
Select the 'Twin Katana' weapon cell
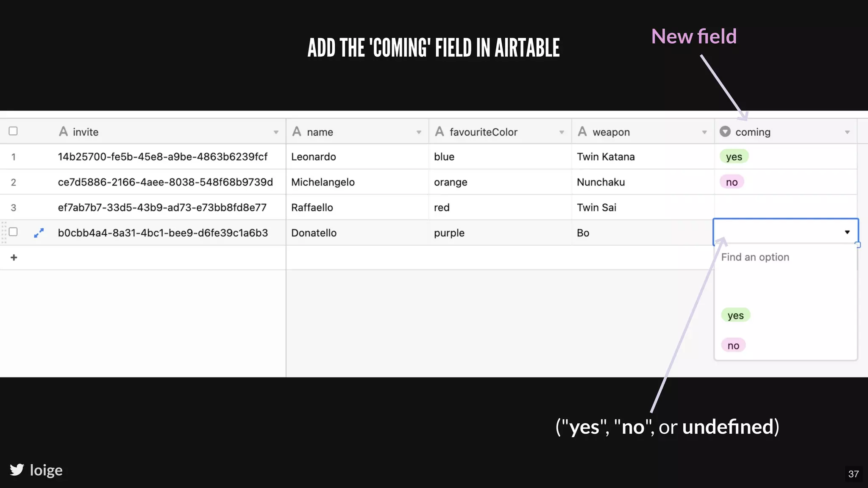pyautogui.click(x=643, y=156)
